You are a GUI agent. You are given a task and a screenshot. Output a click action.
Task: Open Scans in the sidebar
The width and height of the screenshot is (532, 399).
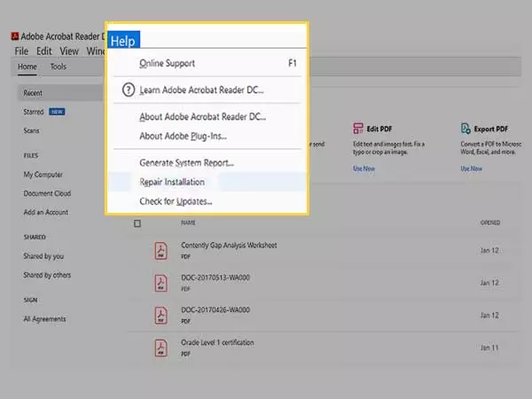pyautogui.click(x=31, y=130)
